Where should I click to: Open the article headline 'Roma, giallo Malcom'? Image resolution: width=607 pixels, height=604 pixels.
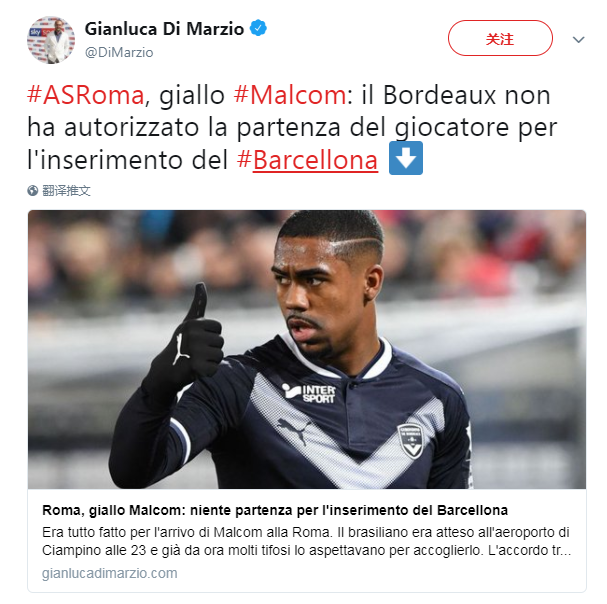point(275,510)
